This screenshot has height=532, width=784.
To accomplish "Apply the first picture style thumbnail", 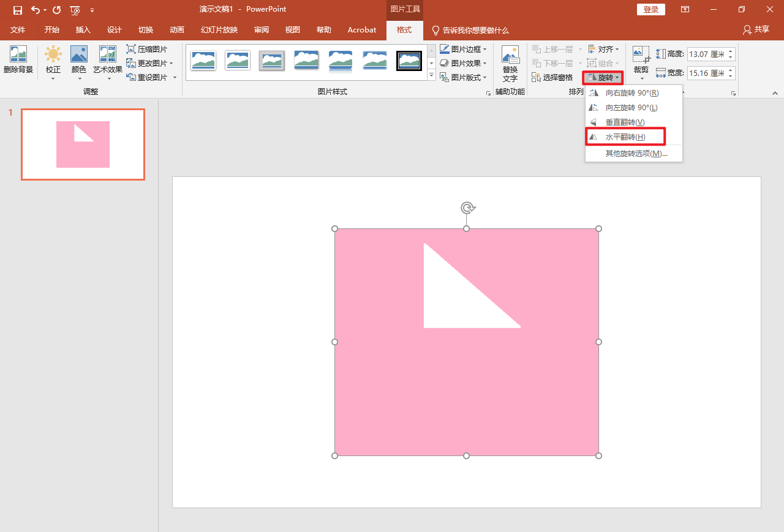I will point(203,61).
